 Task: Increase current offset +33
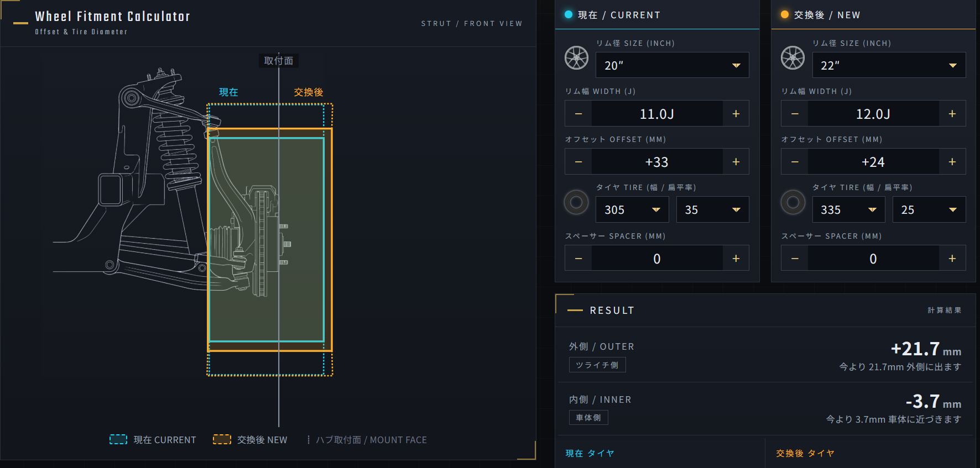coord(736,162)
